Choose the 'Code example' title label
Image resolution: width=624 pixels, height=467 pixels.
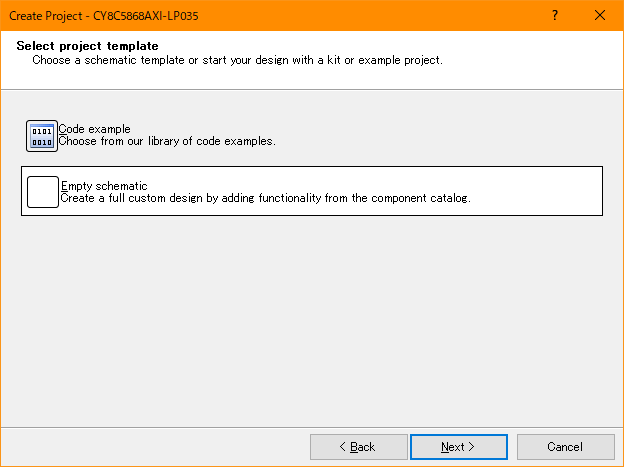click(x=94, y=129)
